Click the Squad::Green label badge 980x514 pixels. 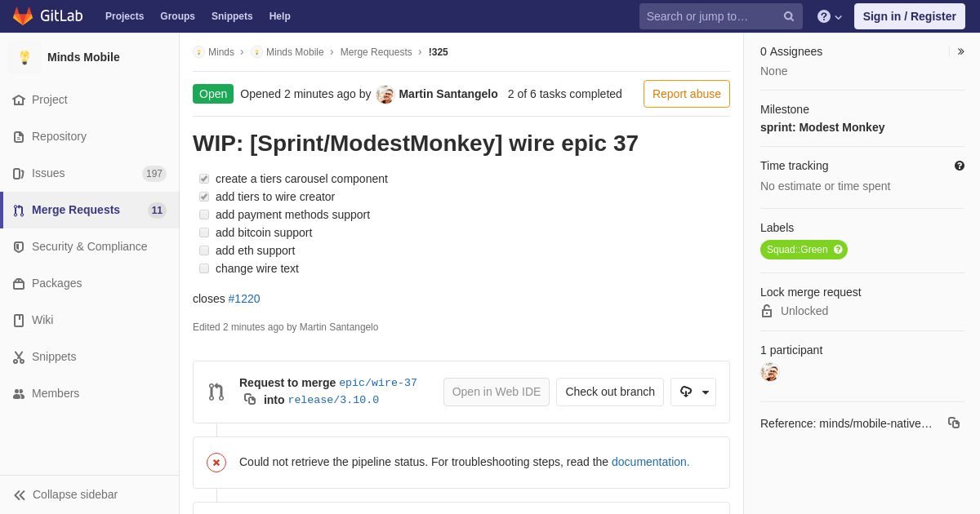coord(796,250)
